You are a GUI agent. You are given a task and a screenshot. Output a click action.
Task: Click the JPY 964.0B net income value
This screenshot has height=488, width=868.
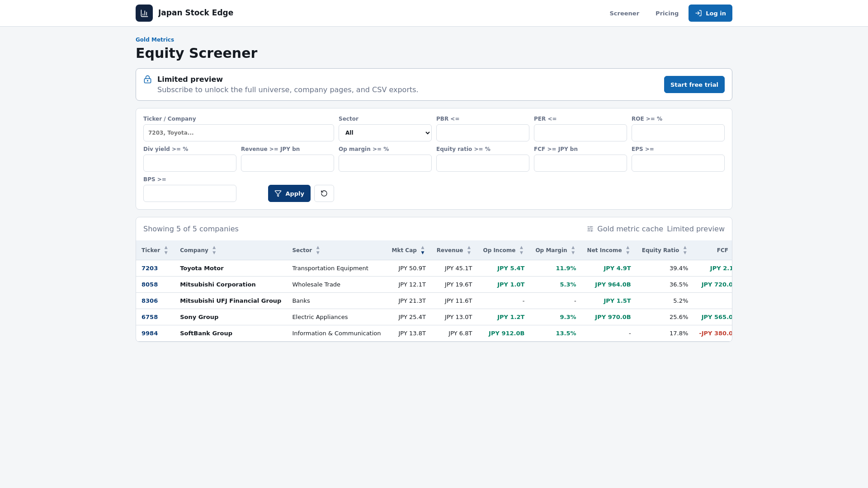click(613, 285)
